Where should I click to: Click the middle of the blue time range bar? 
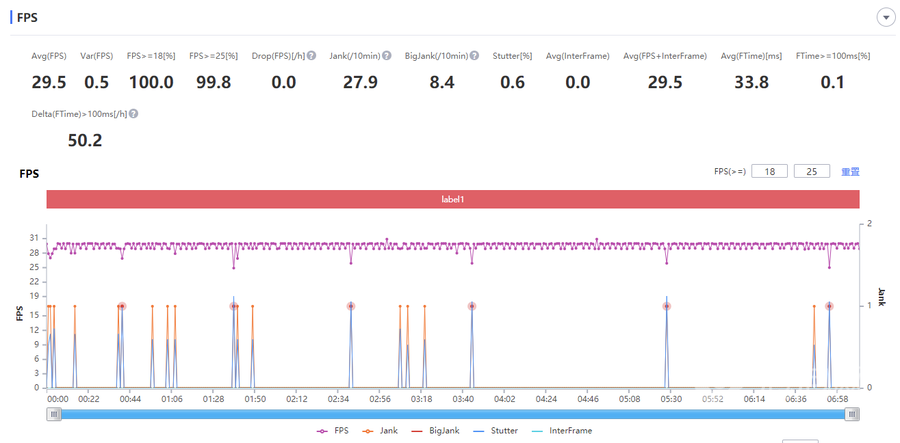pyautogui.click(x=452, y=413)
